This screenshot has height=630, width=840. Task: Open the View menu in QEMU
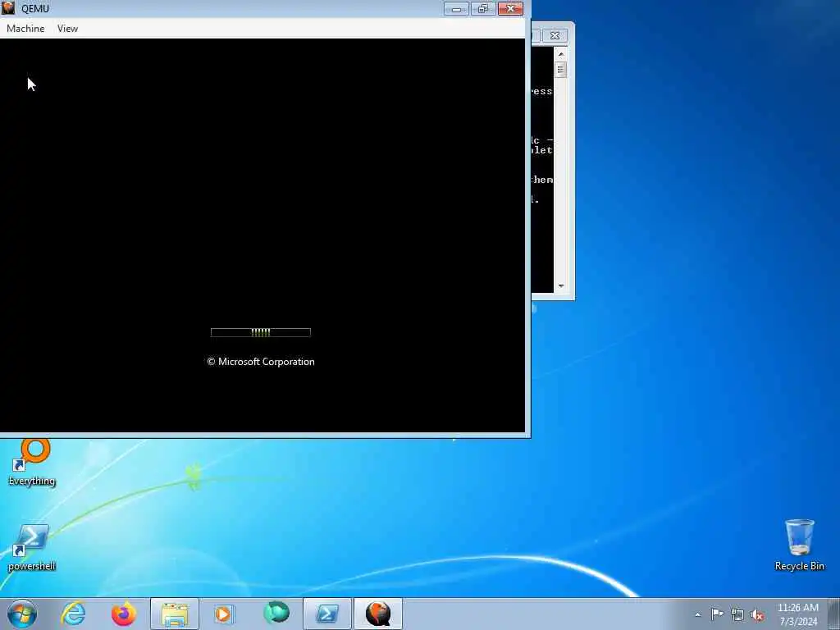tap(67, 29)
